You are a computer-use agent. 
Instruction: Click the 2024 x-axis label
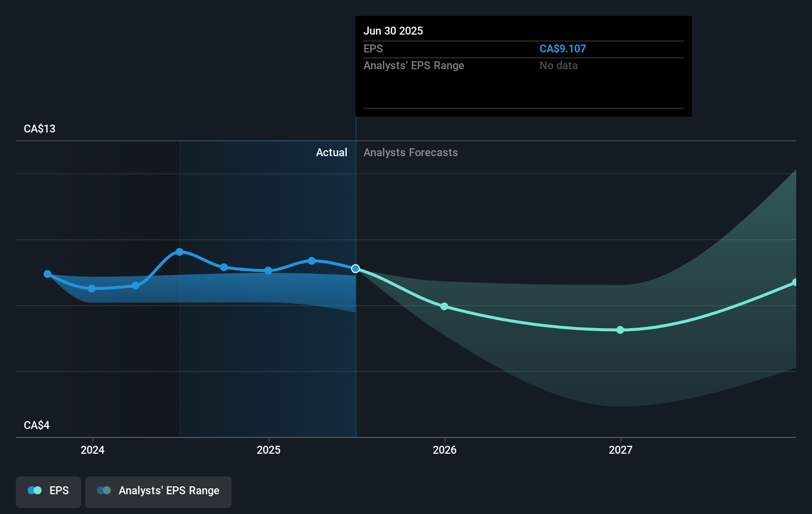coord(92,450)
